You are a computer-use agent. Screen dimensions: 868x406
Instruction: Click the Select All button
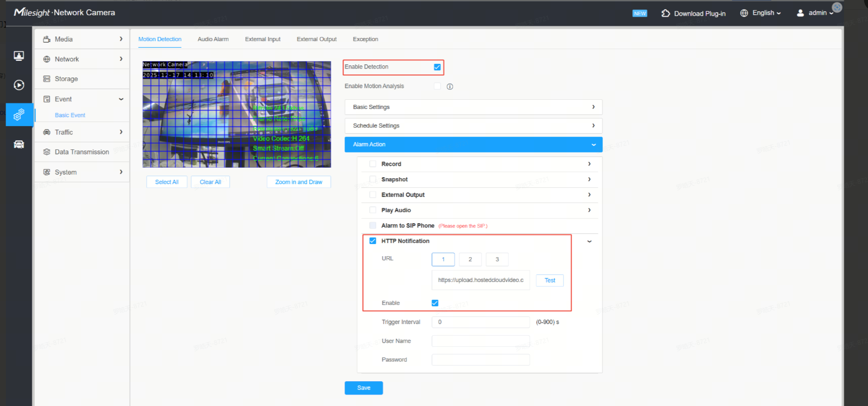(167, 182)
